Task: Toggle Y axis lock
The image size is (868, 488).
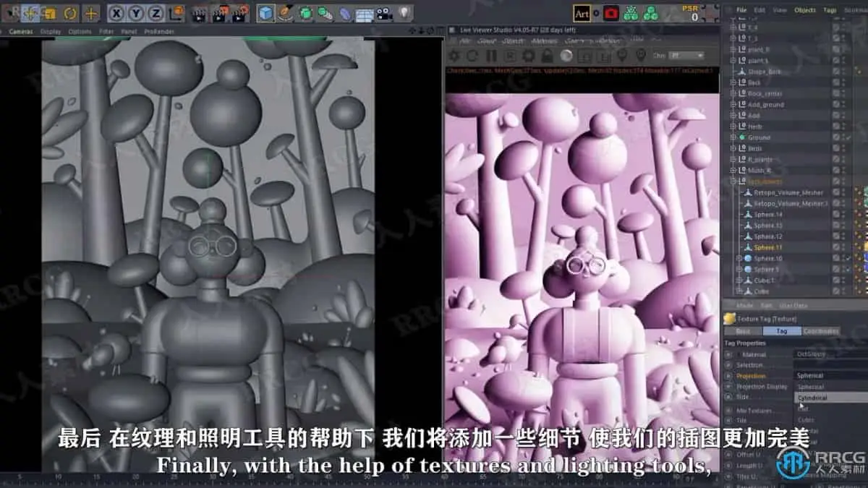Action: click(136, 13)
